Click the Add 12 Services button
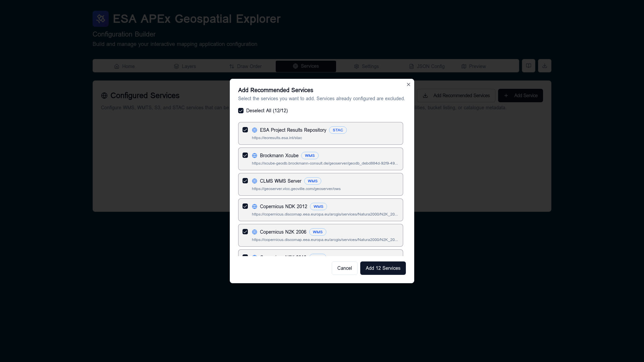 pos(383,268)
